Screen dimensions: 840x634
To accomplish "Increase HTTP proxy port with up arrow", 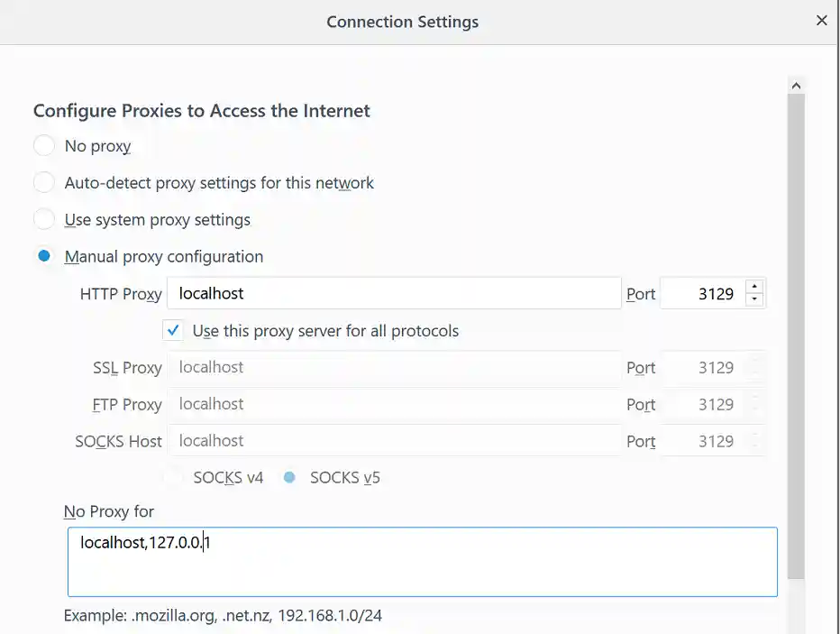I will [755, 286].
